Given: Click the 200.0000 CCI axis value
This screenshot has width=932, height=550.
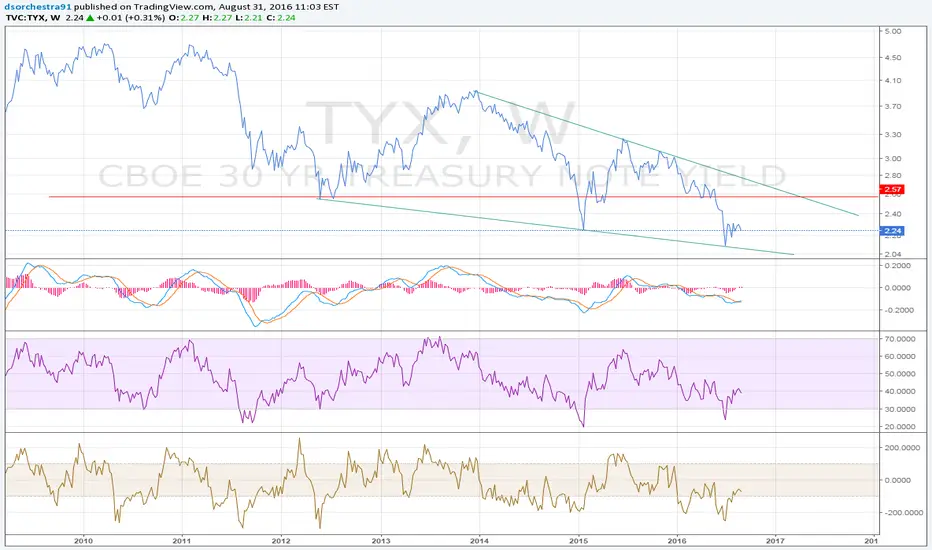Looking at the screenshot, I should pyautogui.click(x=902, y=448).
